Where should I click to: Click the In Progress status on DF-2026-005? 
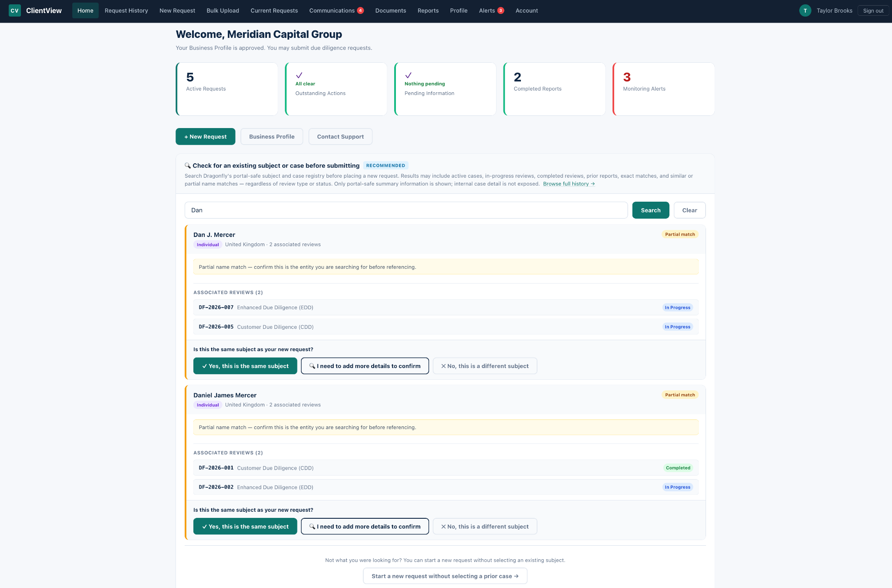tap(677, 327)
